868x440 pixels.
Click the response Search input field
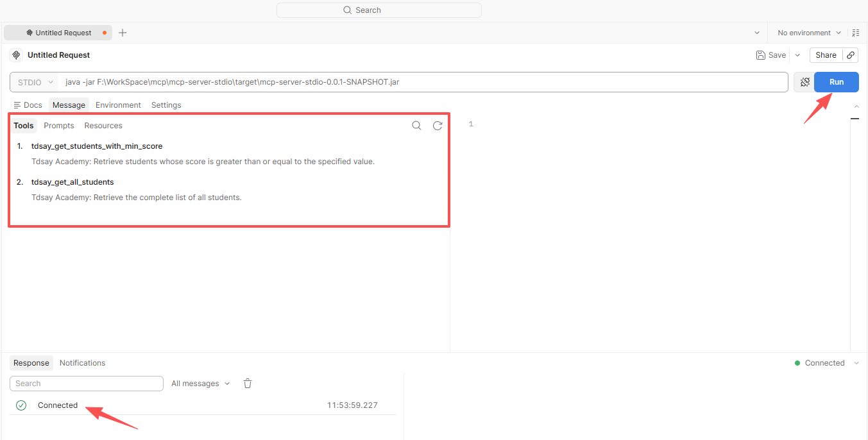tap(87, 384)
